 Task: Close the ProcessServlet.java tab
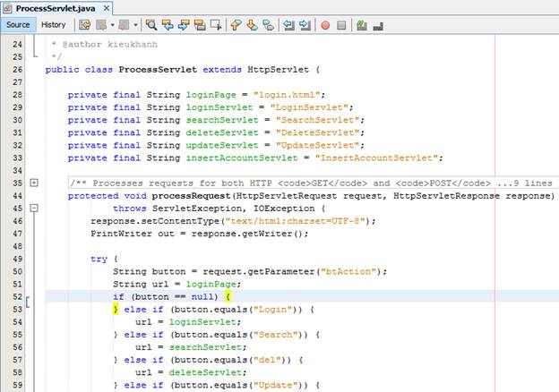pyautogui.click(x=107, y=8)
